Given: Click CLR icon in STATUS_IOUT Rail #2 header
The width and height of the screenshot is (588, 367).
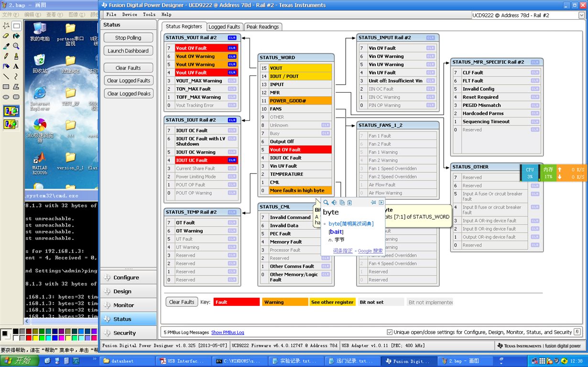Looking at the screenshot, I should coord(232,120).
